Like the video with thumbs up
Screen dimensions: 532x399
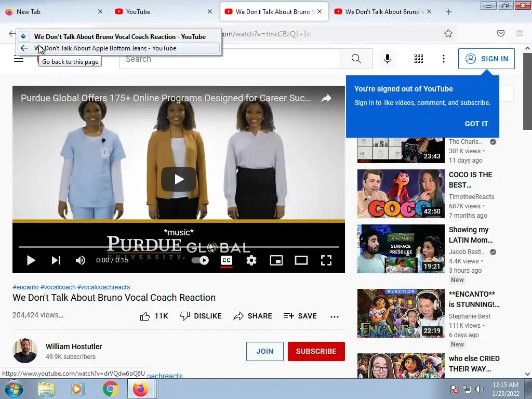(x=154, y=316)
